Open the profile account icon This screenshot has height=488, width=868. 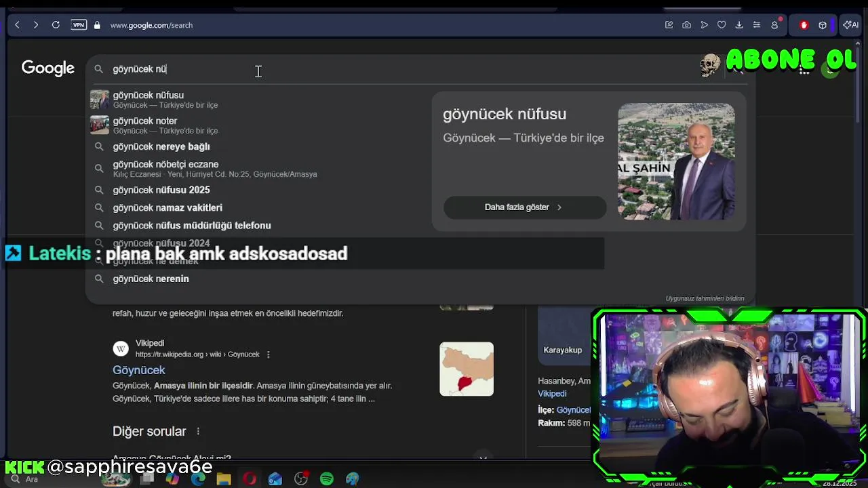click(x=774, y=25)
